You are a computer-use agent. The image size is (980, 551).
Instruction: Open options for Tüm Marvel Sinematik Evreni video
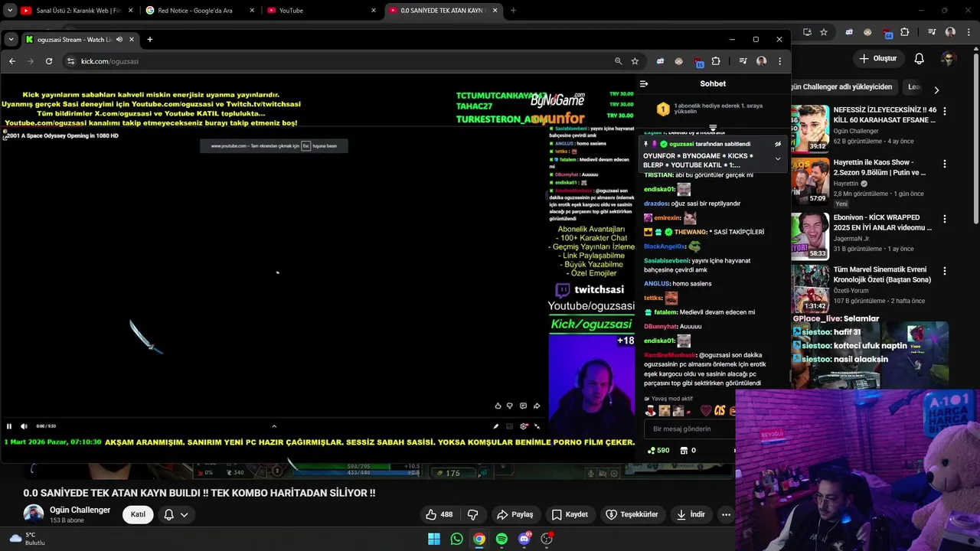coord(945,271)
